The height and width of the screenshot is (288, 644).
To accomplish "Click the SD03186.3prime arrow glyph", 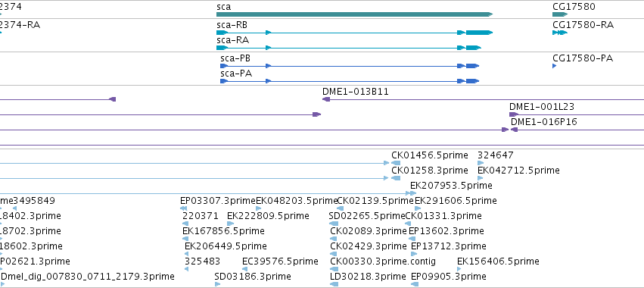I will [217, 284].
